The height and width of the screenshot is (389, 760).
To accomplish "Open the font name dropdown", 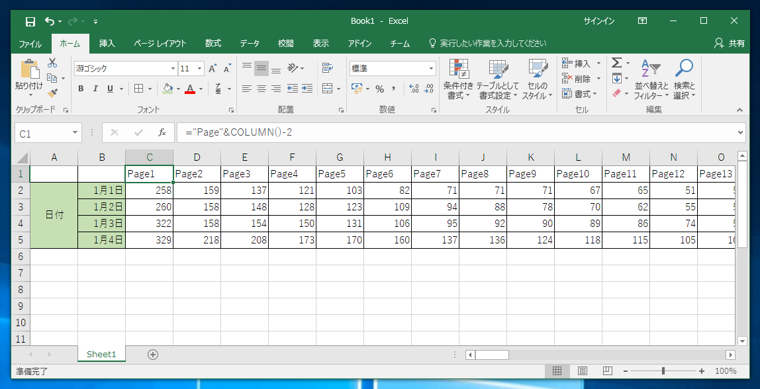I will (x=173, y=69).
